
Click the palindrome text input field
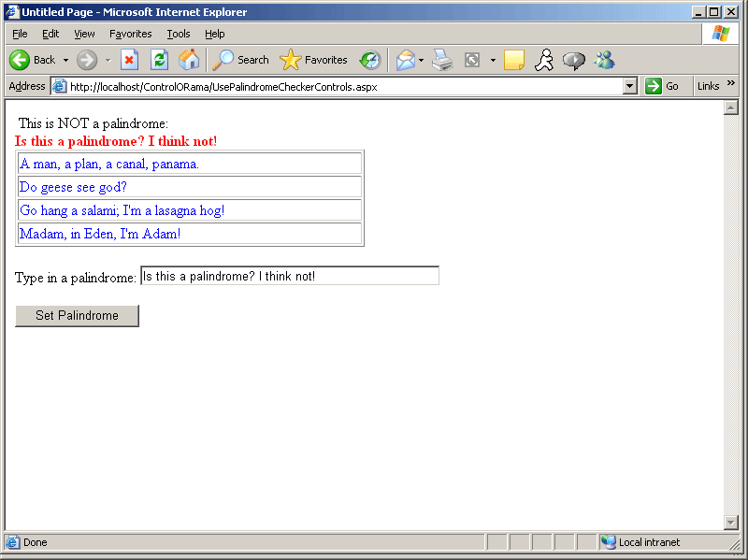(x=289, y=276)
